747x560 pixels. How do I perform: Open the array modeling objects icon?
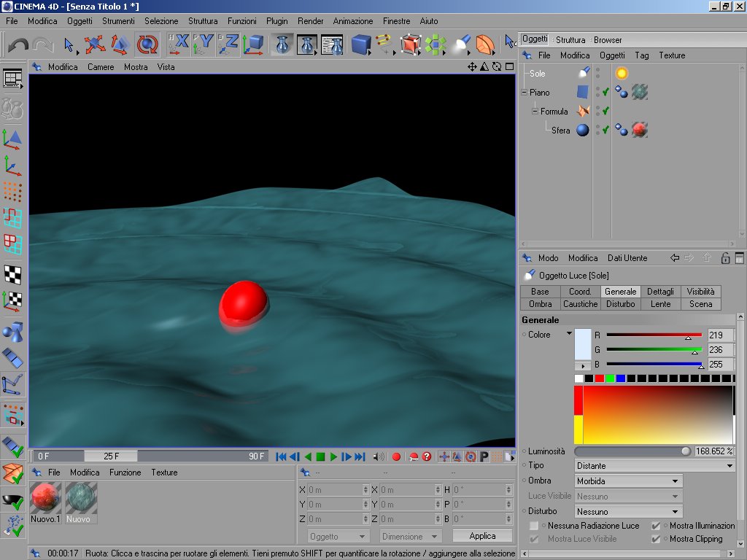pyautogui.click(x=435, y=44)
